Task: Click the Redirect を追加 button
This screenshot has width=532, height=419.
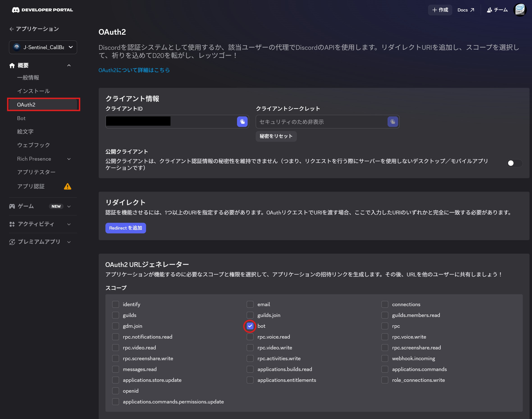Action: [126, 228]
